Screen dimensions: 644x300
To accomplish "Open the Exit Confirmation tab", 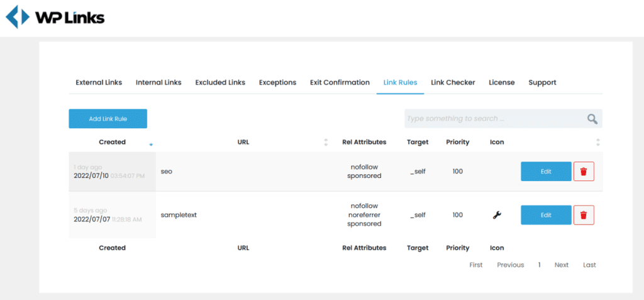I will tap(340, 82).
